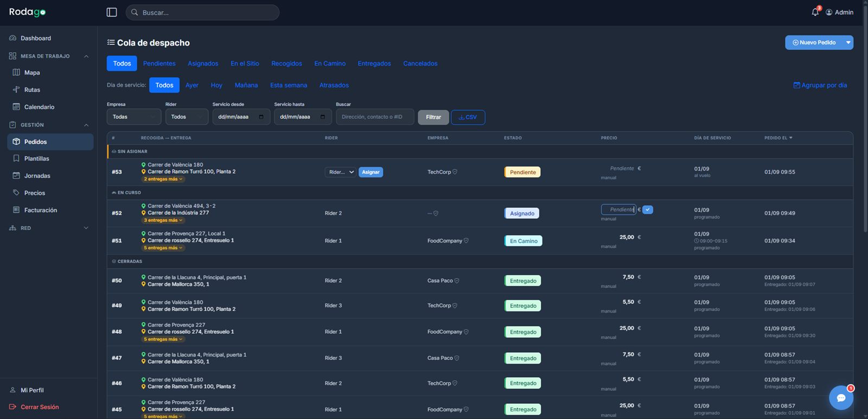The height and width of the screenshot is (419, 868).
Task: Click the Filtrar button
Action: tap(433, 117)
